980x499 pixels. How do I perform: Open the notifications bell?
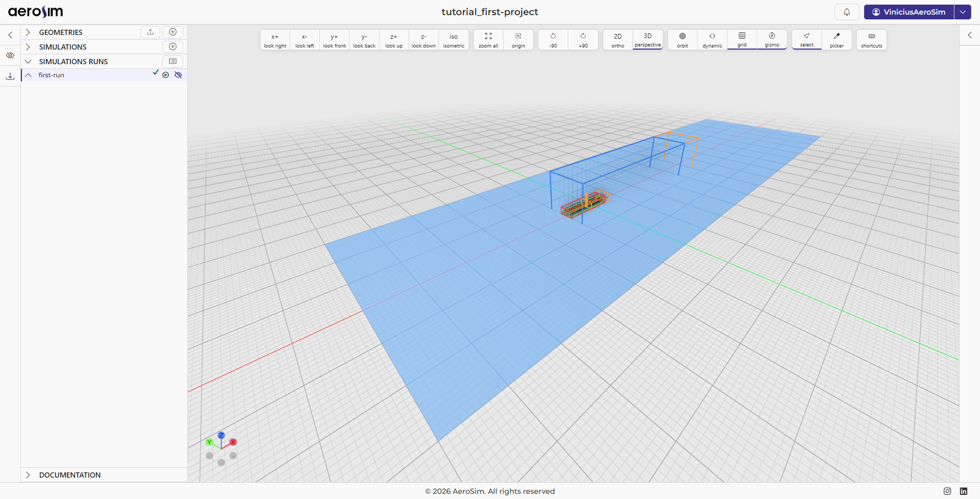(847, 12)
